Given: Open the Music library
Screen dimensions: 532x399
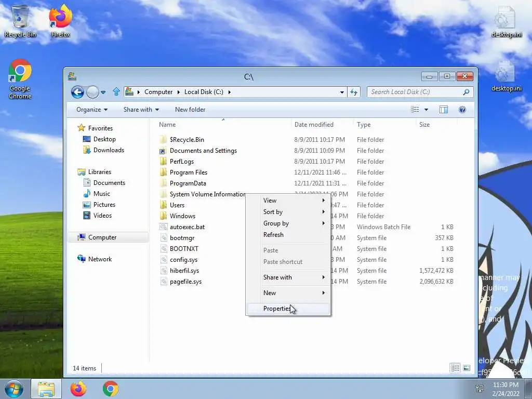Looking at the screenshot, I should tap(97, 193).
